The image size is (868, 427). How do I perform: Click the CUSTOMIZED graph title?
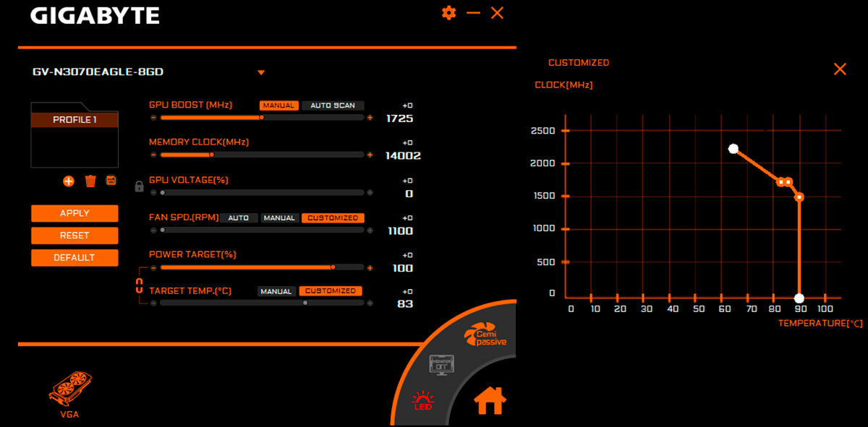click(579, 63)
